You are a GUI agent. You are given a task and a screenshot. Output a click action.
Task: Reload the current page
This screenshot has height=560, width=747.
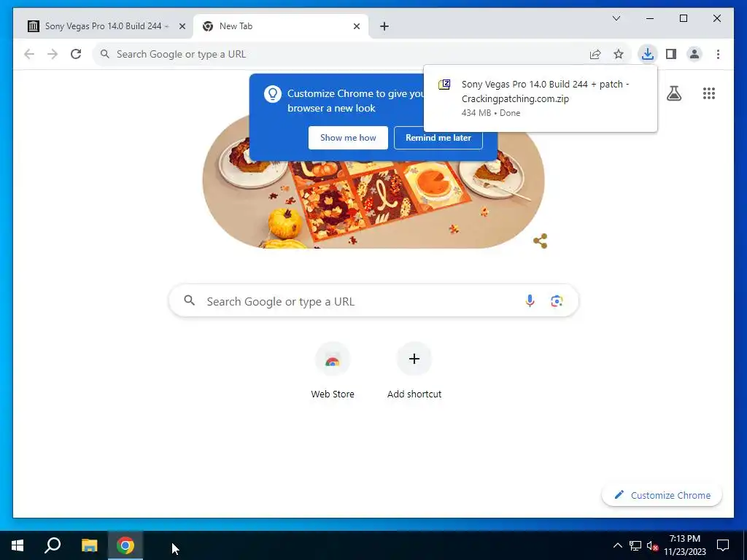[x=76, y=54]
